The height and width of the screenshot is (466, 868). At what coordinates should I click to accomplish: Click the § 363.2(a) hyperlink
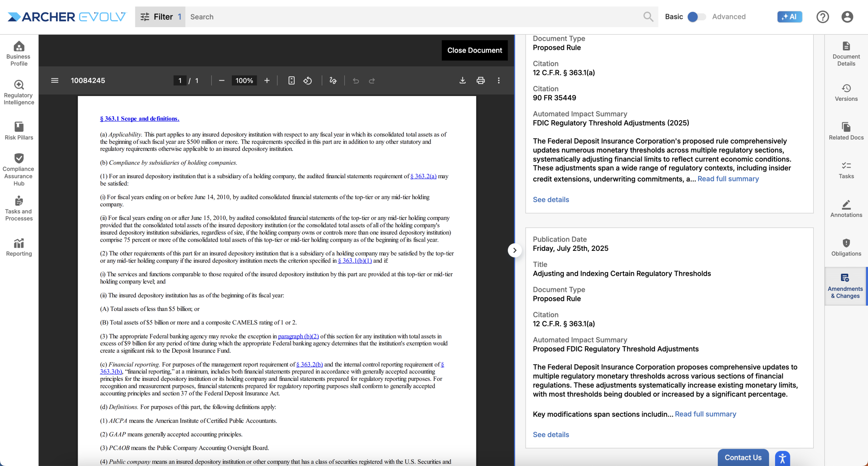point(423,176)
